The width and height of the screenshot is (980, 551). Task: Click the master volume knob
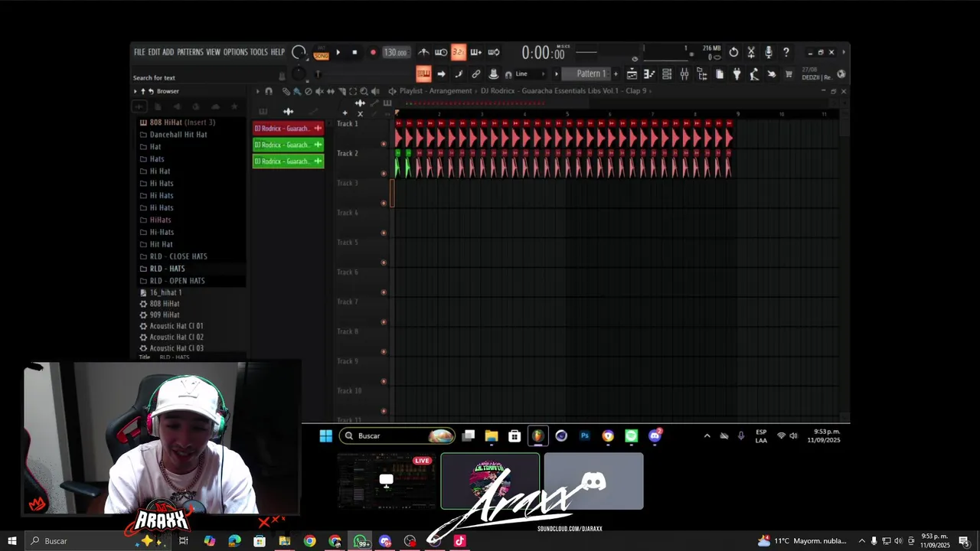click(x=299, y=52)
